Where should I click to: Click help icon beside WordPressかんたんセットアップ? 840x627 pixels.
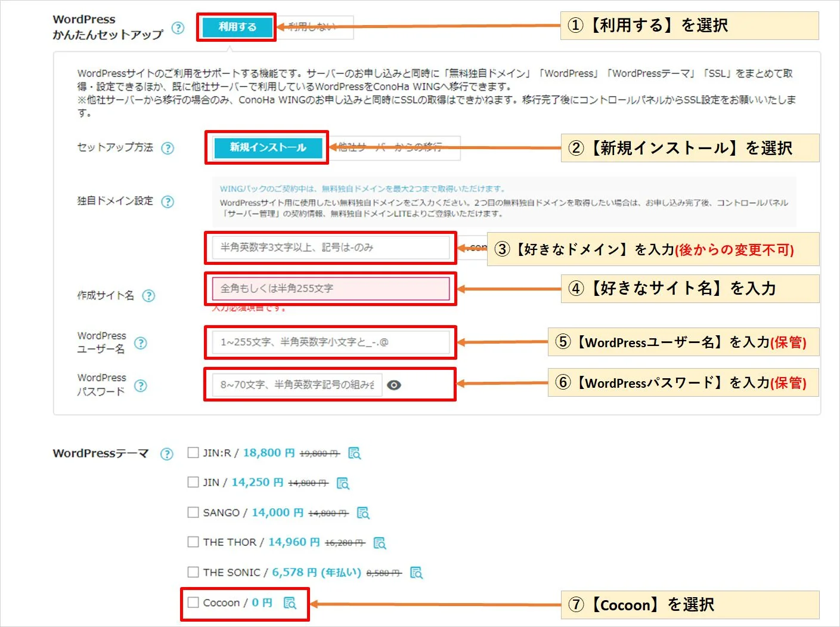[178, 28]
